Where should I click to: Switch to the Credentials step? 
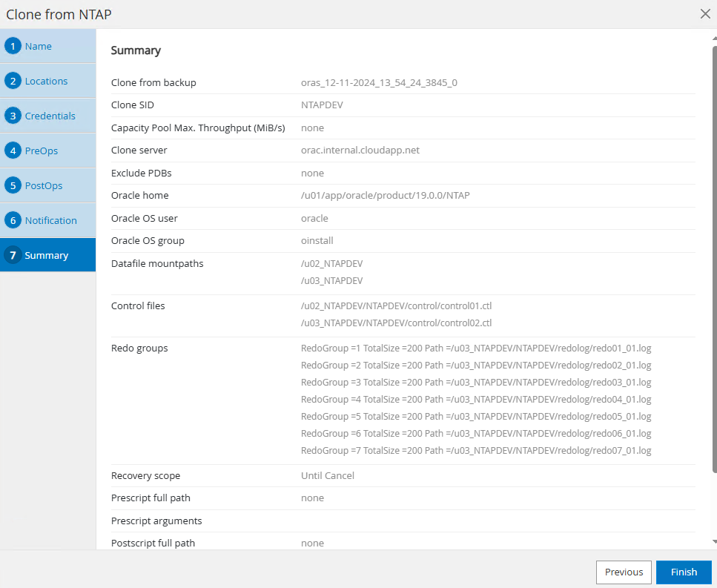(50, 116)
